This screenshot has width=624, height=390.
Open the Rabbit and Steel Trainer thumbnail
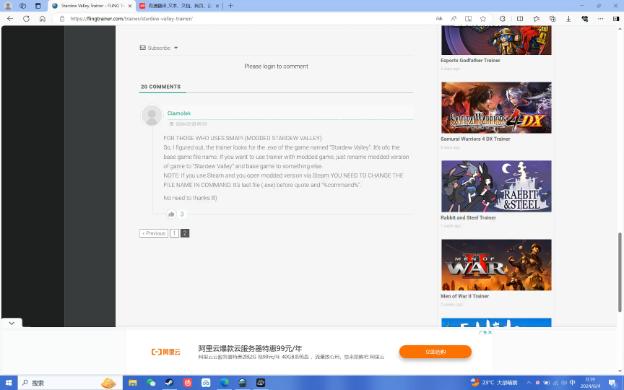click(x=496, y=186)
